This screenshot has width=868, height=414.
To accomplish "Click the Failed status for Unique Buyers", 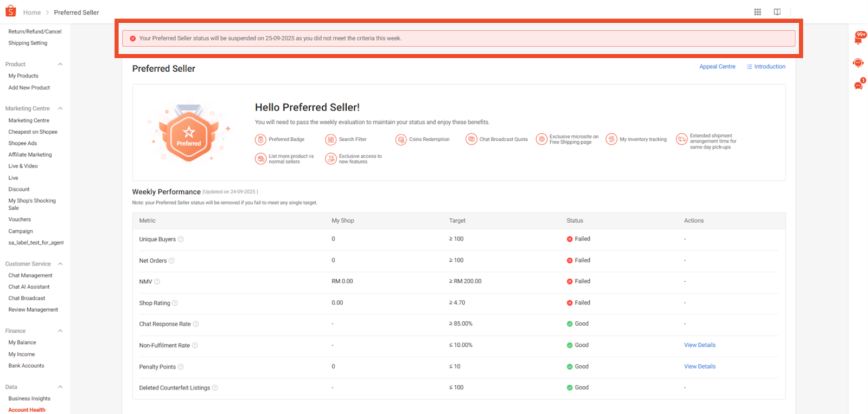I will (x=578, y=239).
